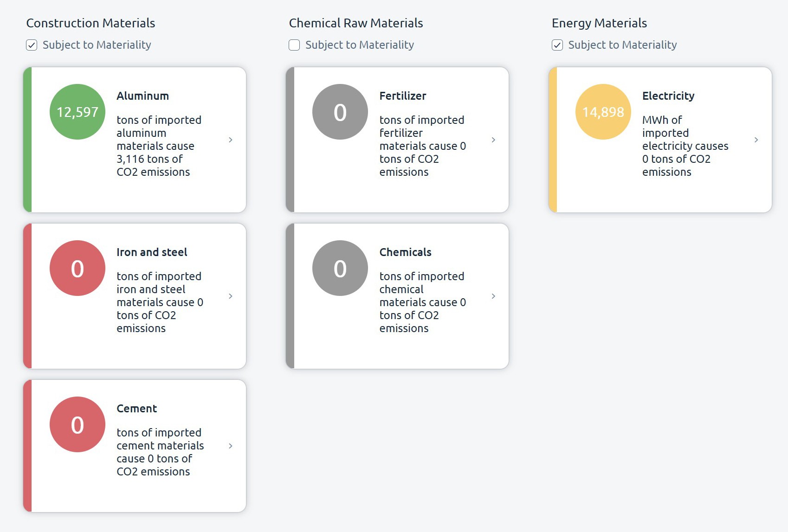Click the Cement emissions description text
Viewport: 788px width, 532px height.
(x=160, y=452)
